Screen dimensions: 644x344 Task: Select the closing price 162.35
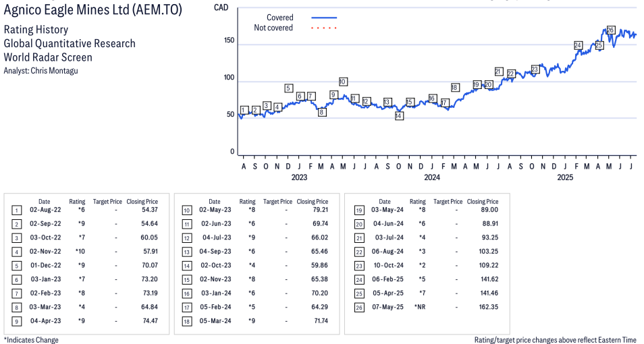click(489, 307)
